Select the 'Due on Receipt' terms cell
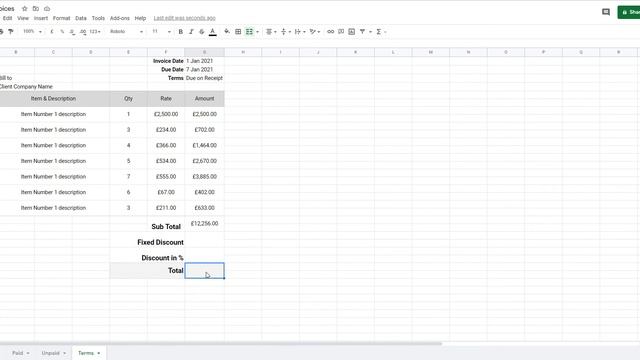 [204, 78]
